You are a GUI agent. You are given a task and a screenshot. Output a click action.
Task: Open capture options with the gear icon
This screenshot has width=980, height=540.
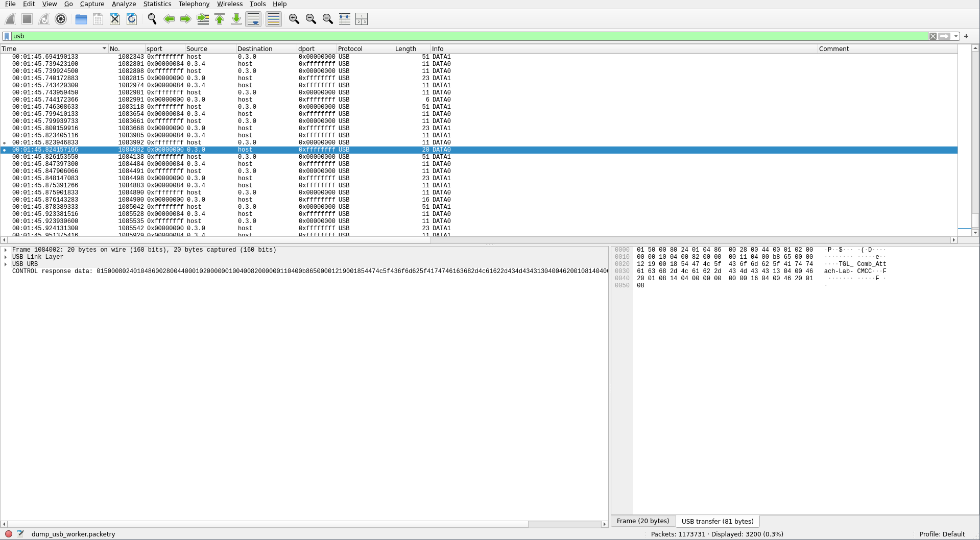(61, 19)
